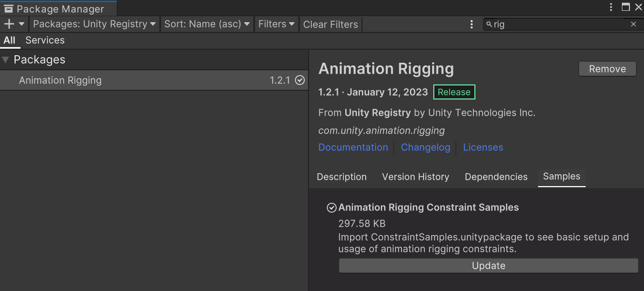Click into the search input field

click(x=562, y=24)
